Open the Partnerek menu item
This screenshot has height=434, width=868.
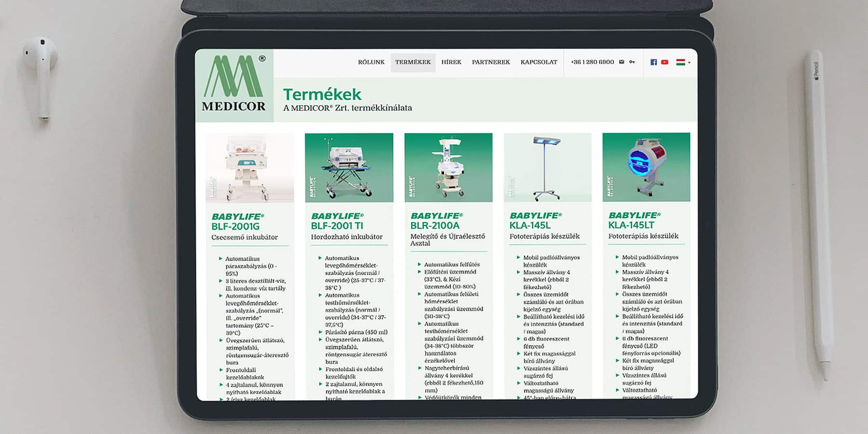click(x=490, y=62)
